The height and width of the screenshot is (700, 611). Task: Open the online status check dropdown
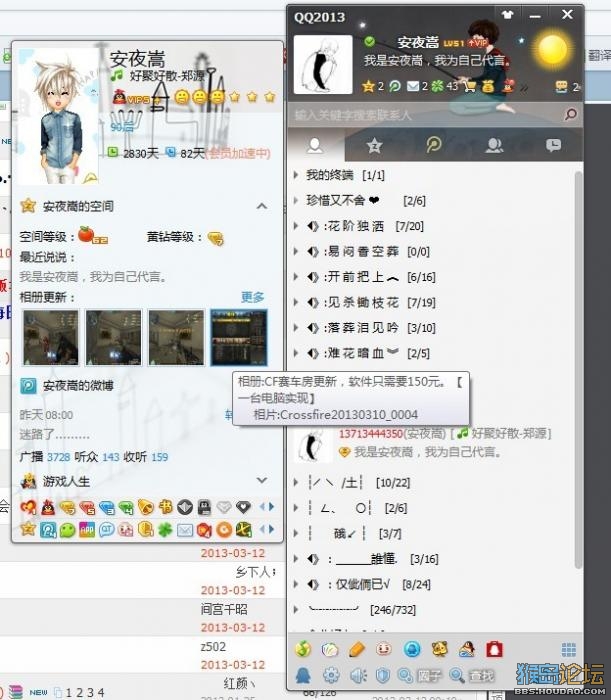pyautogui.click(x=370, y=42)
